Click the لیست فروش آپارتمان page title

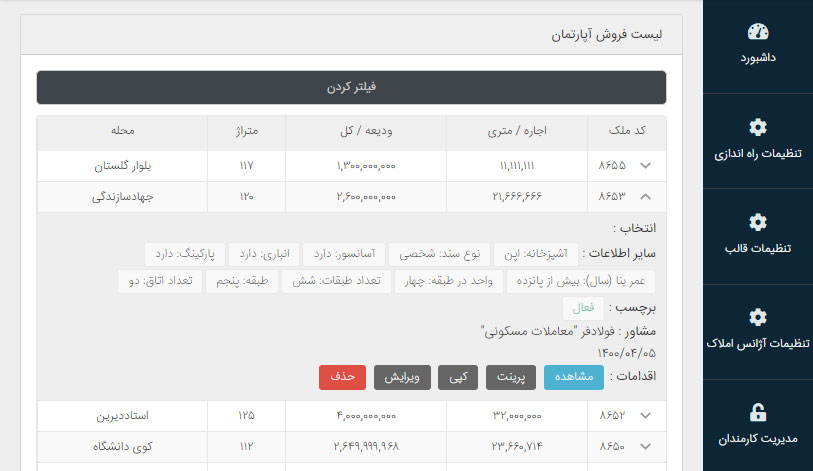[x=606, y=35]
